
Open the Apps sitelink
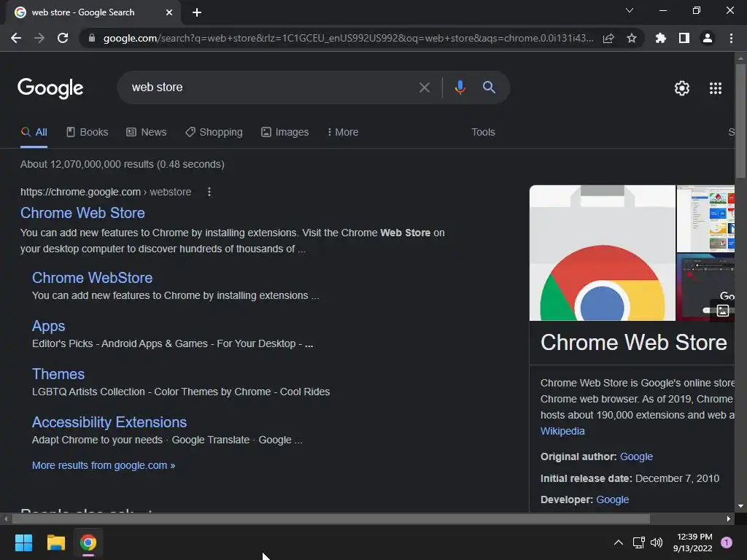[49, 326]
